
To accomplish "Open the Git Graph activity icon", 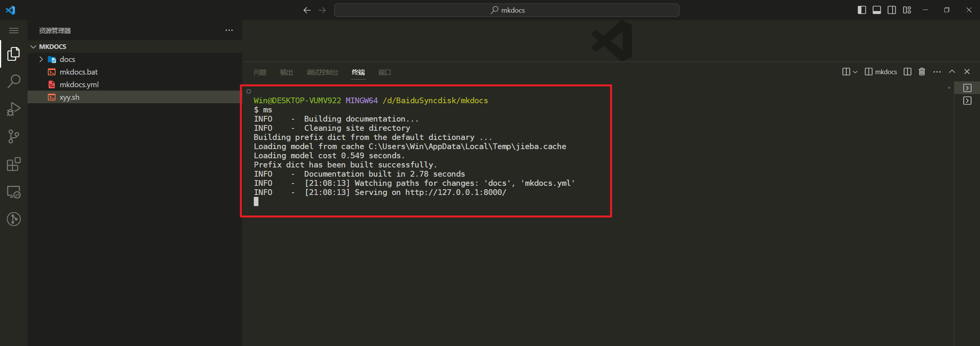I will point(14,219).
